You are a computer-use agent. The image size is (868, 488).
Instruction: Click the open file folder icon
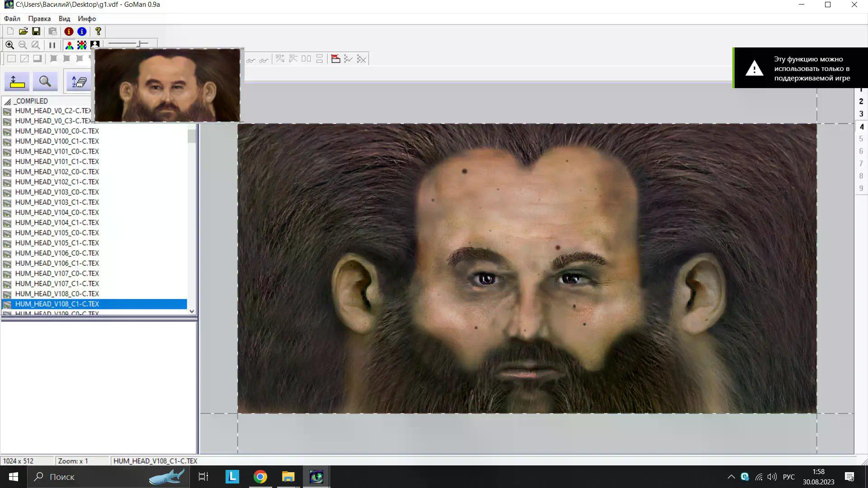(x=23, y=31)
